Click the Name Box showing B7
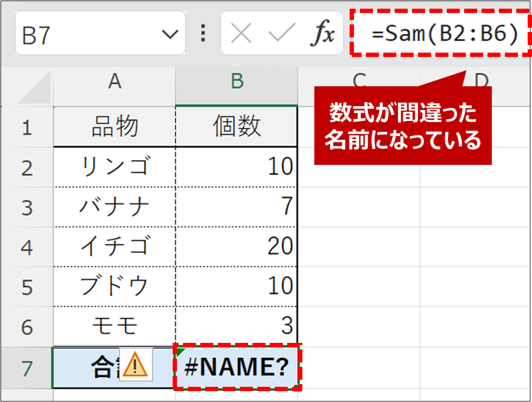The height and width of the screenshot is (402, 532). [x=87, y=35]
